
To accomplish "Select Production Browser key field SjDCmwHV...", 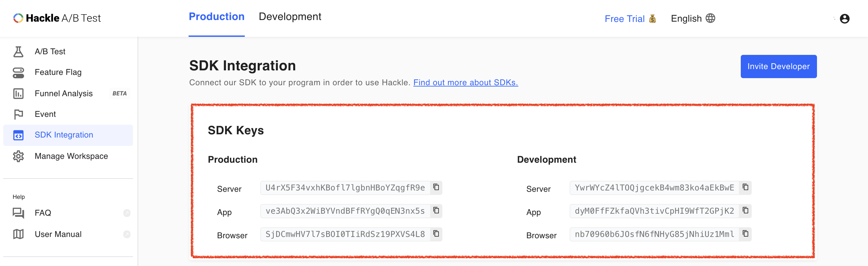I will (346, 234).
